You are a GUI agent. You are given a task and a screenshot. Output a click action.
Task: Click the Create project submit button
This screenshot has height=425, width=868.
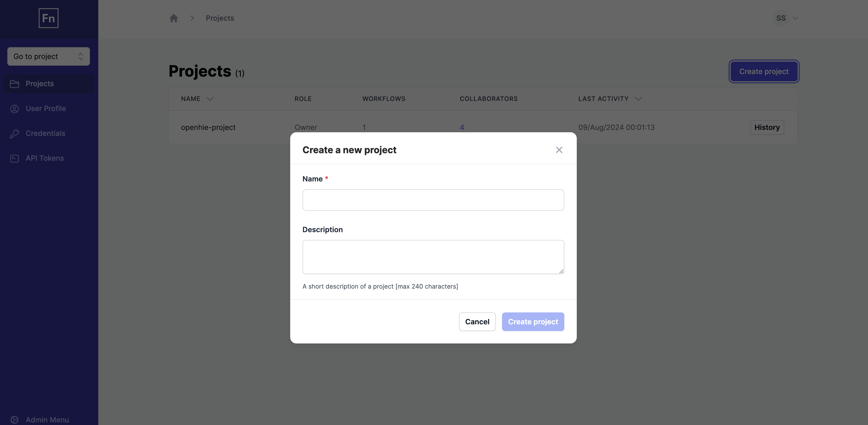pos(533,321)
